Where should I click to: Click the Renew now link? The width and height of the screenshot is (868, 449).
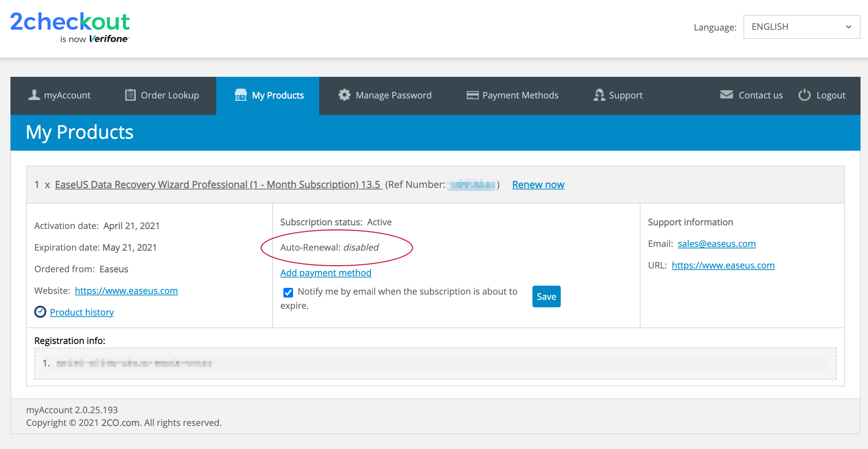[538, 185]
